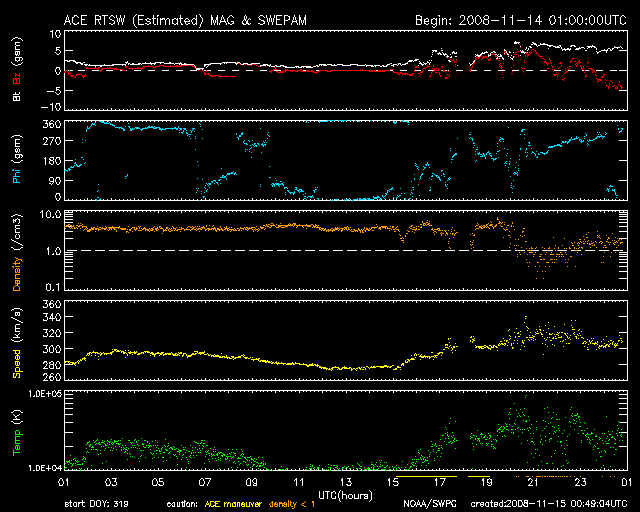
Task: Click the 'UTC(hours)' axis title
Action: click(x=345, y=496)
